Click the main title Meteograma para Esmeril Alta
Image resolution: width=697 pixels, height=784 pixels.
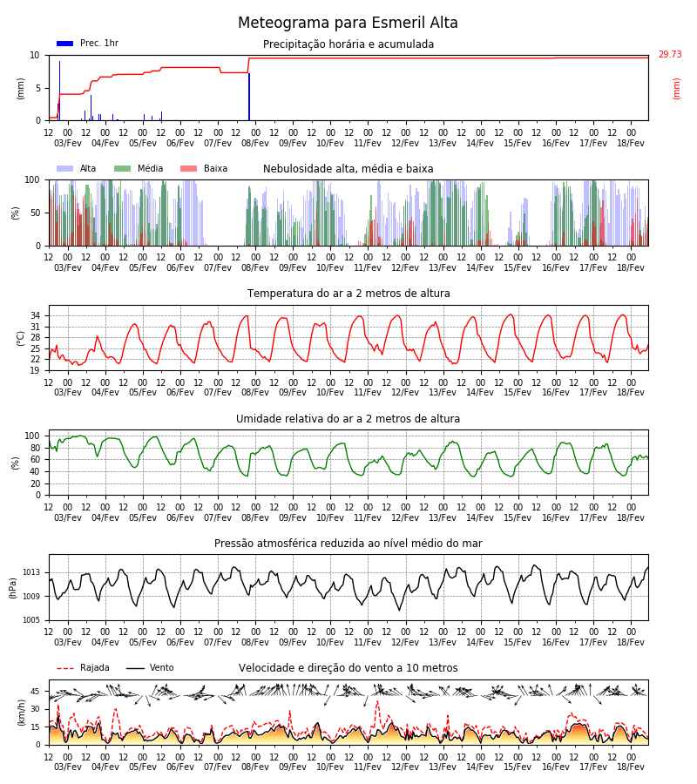click(x=348, y=23)
